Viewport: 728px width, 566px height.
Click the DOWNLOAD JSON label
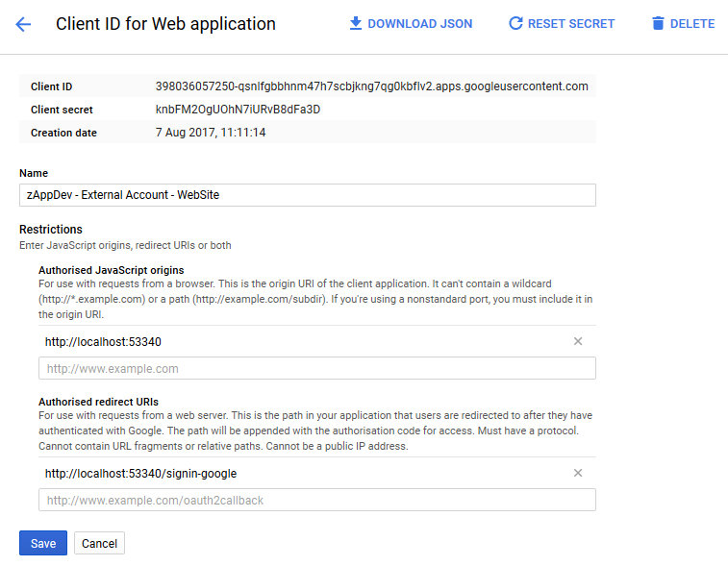419,24
